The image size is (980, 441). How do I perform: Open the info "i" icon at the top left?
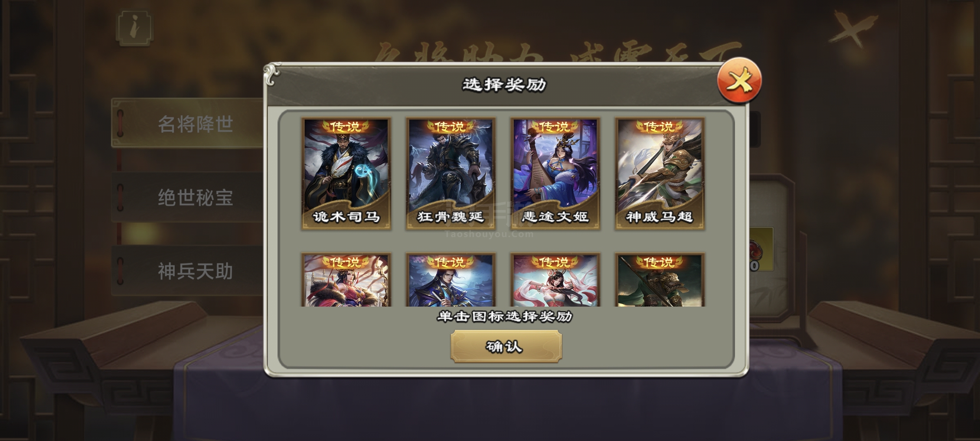(x=135, y=28)
